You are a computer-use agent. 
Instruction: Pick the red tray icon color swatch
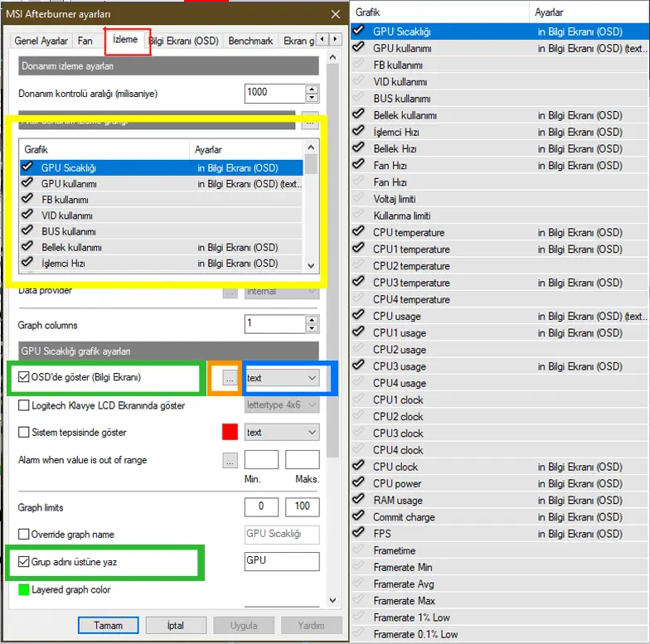pyautogui.click(x=230, y=432)
